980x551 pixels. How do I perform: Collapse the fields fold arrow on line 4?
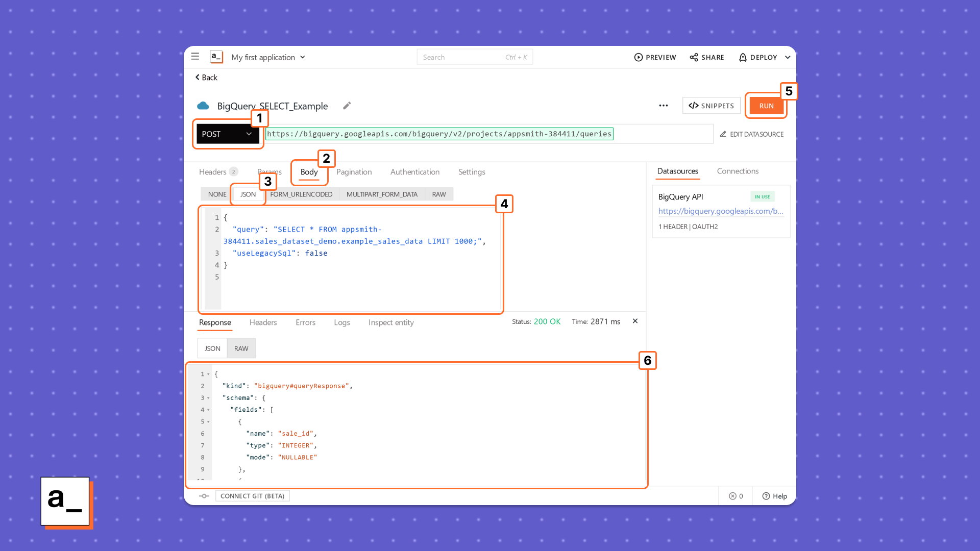(x=208, y=410)
